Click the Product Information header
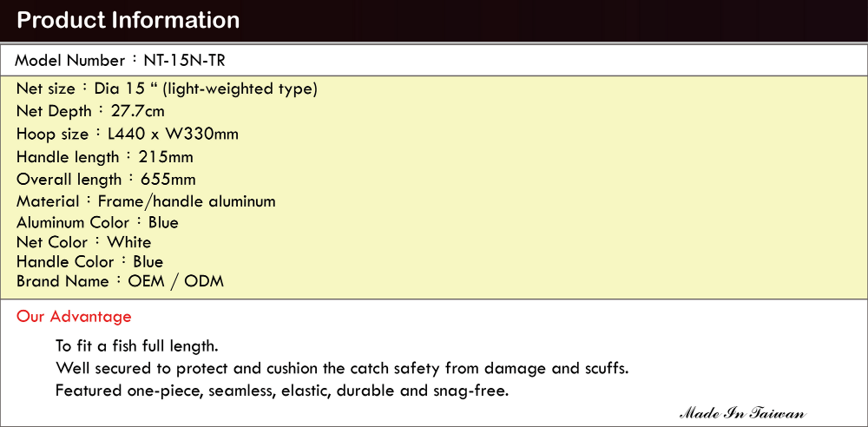The height and width of the screenshot is (427, 868). click(128, 21)
